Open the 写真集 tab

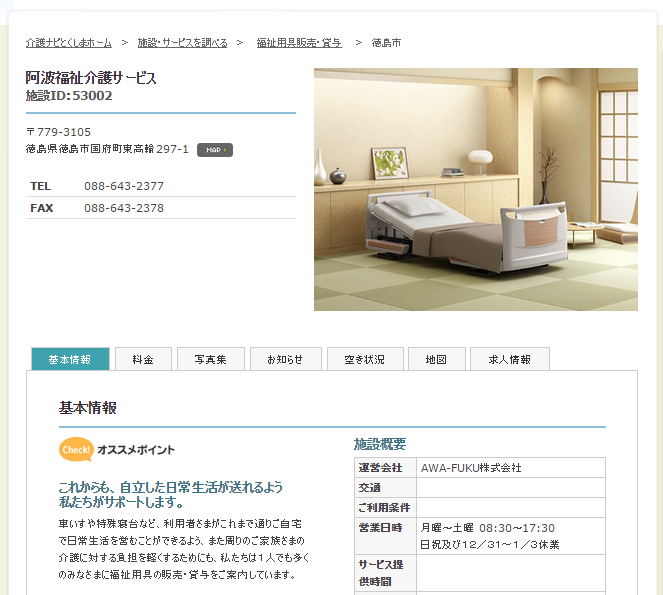point(210,359)
